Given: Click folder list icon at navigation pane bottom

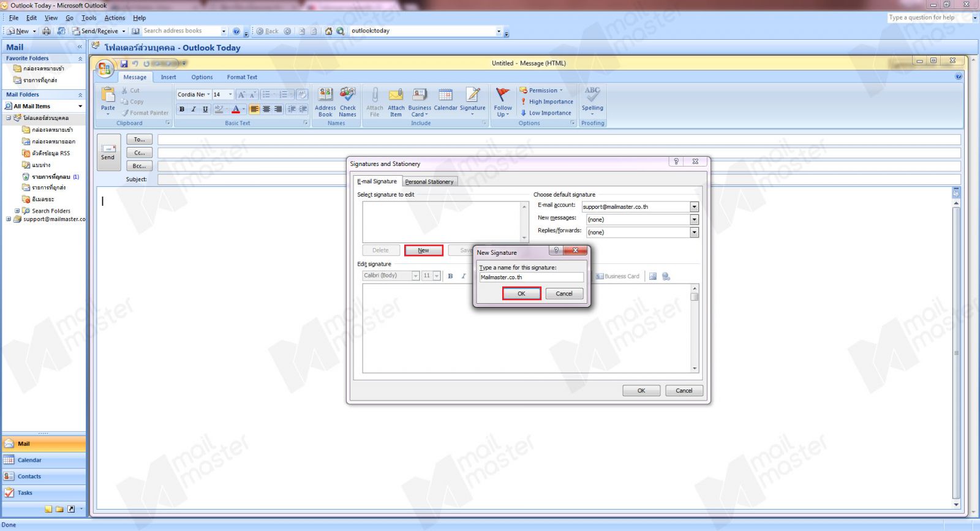Looking at the screenshot, I should click(x=59, y=509).
